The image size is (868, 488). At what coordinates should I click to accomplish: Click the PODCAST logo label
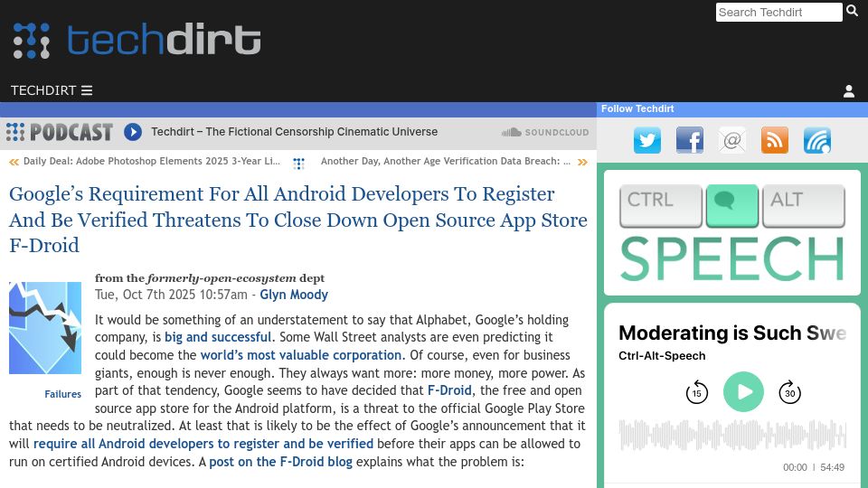point(60,132)
